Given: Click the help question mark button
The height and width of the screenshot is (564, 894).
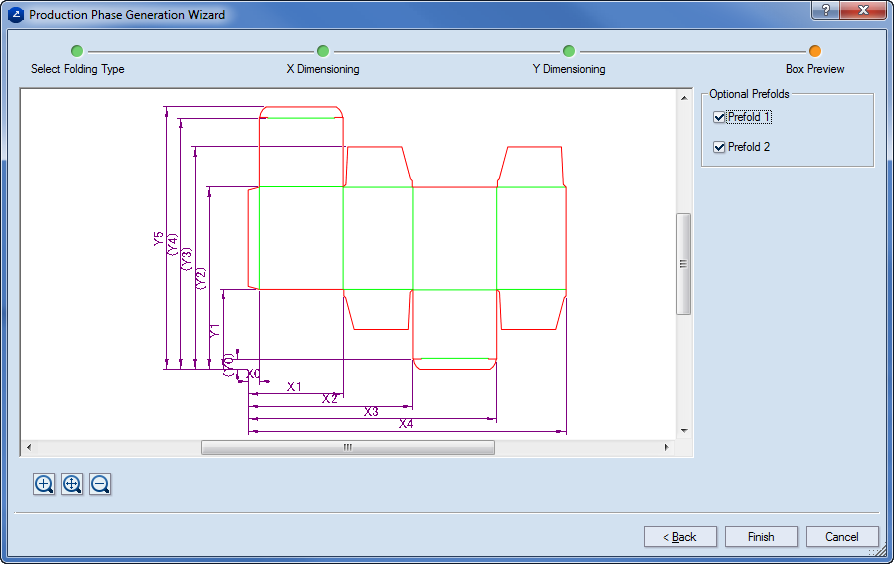Looking at the screenshot, I should (x=825, y=10).
